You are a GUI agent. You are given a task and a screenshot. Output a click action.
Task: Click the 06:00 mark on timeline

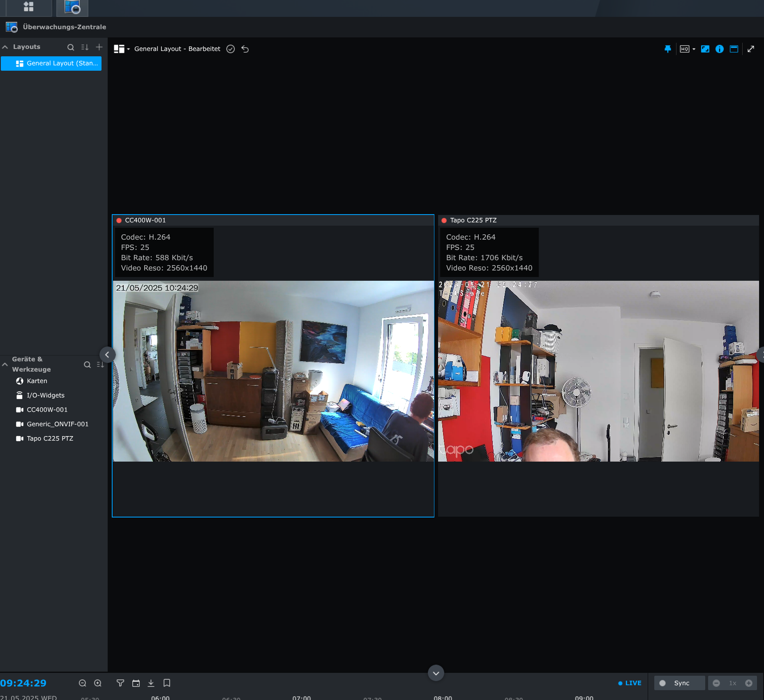click(x=160, y=698)
